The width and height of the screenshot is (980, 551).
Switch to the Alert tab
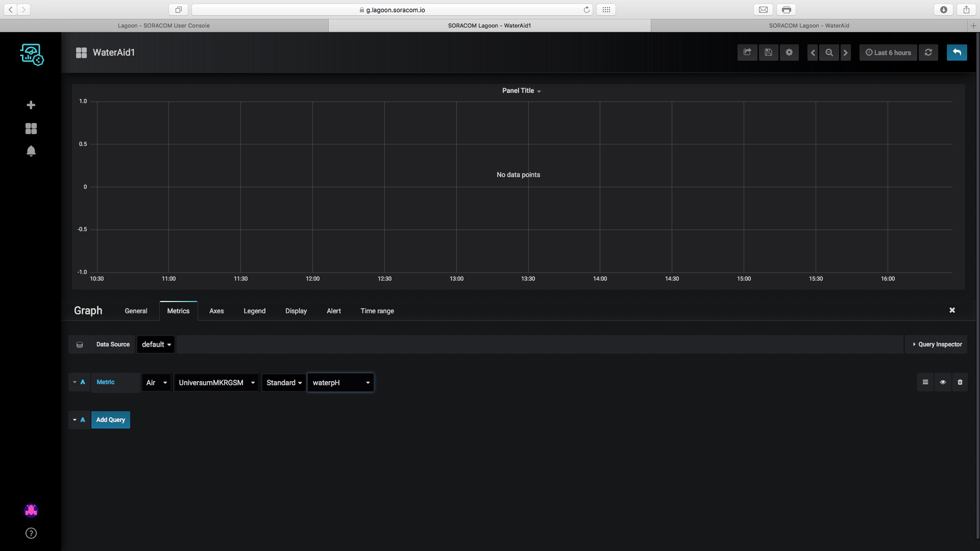click(334, 311)
